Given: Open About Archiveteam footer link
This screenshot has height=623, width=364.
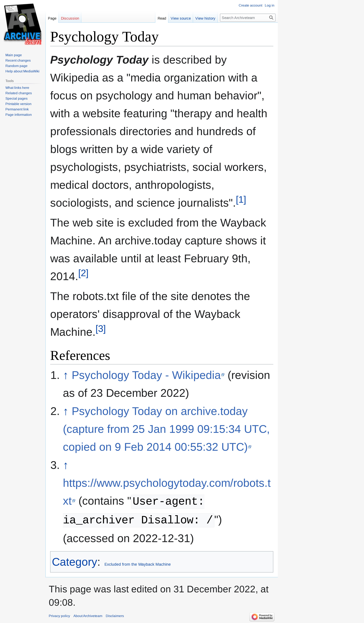Looking at the screenshot, I should pyautogui.click(x=88, y=616).
